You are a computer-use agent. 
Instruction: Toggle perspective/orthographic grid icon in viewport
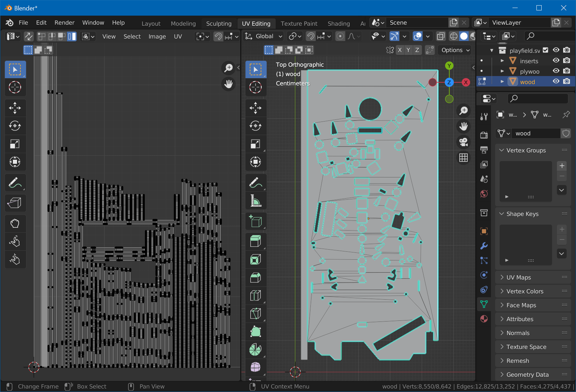[x=464, y=158]
